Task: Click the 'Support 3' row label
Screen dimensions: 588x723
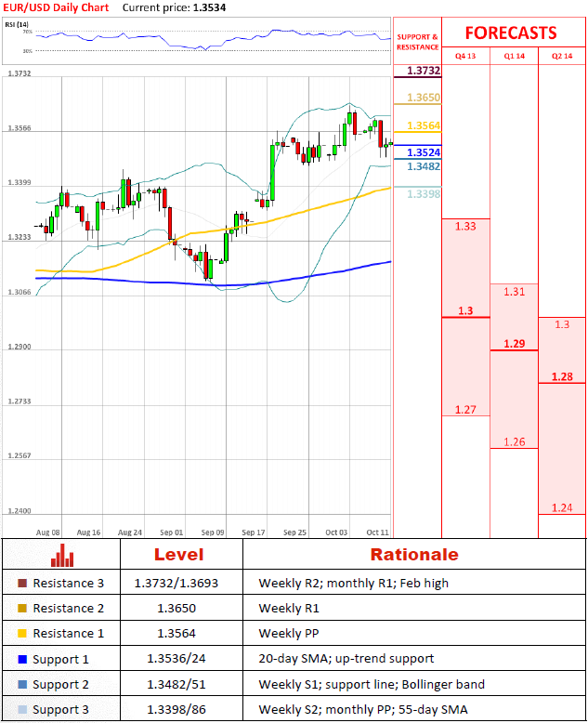Action: 60,710
